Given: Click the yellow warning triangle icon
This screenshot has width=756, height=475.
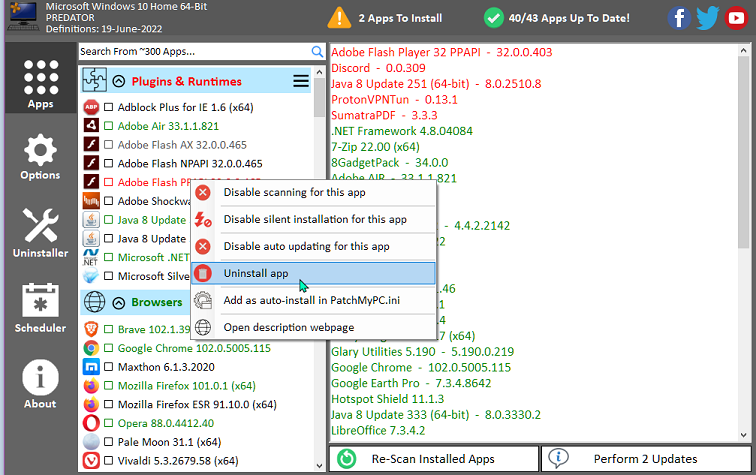Looking at the screenshot, I should (339, 18).
